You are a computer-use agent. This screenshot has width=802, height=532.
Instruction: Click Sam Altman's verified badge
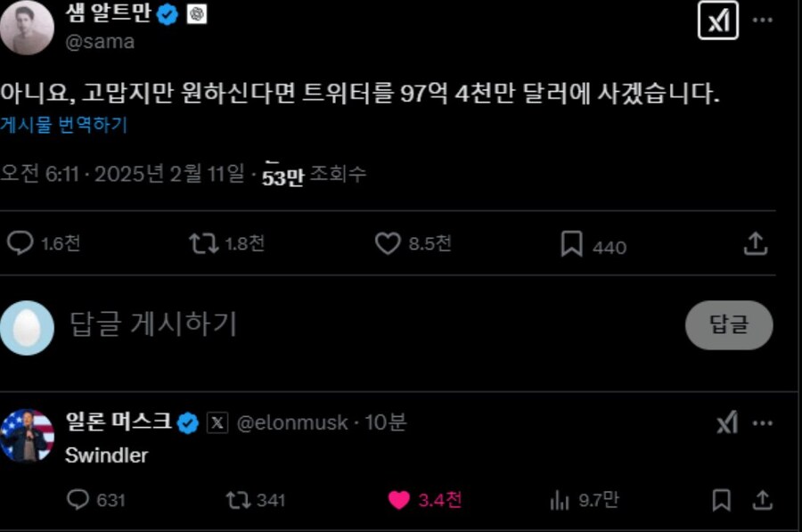(x=167, y=13)
